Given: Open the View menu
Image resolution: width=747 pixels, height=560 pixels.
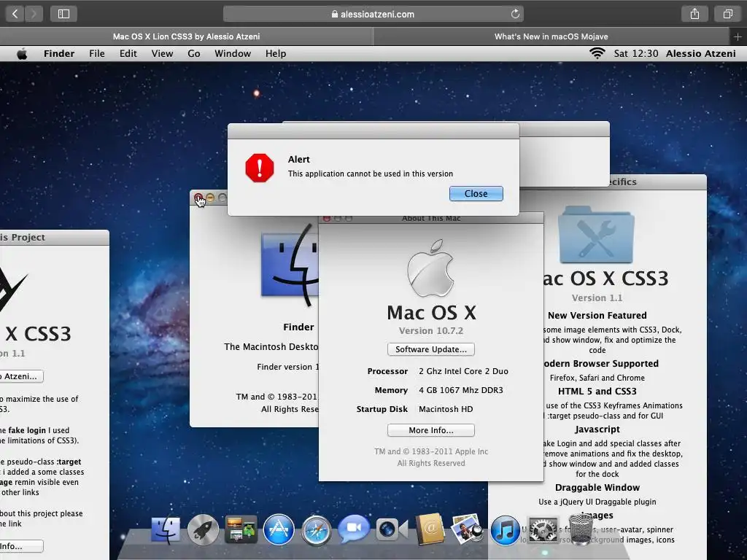Looking at the screenshot, I should [x=162, y=53].
